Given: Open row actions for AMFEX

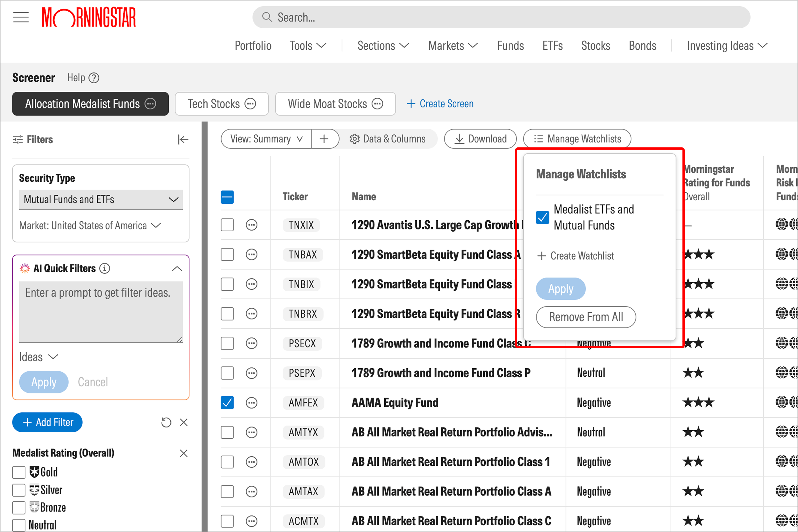Looking at the screenshot, I should point(251,403).
